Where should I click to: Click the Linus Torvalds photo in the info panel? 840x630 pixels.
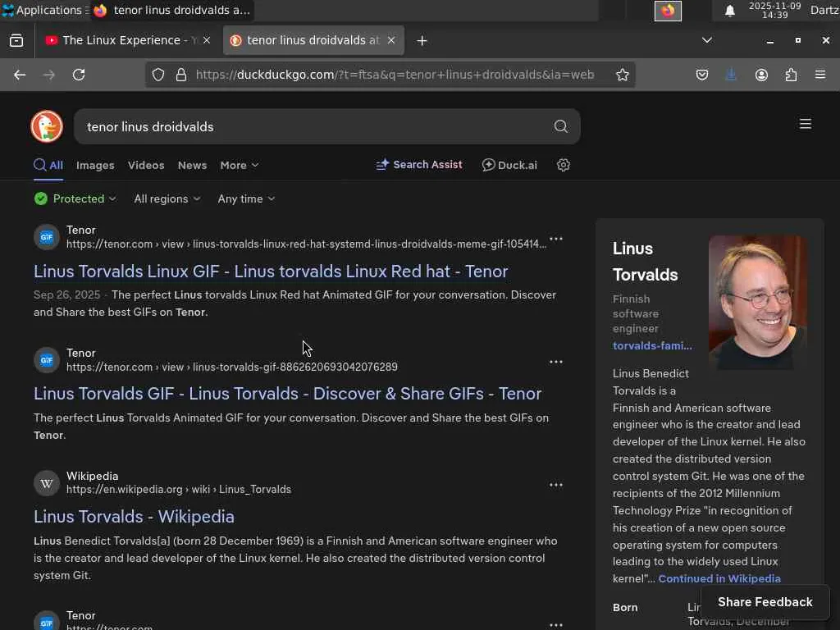point(757,303)
